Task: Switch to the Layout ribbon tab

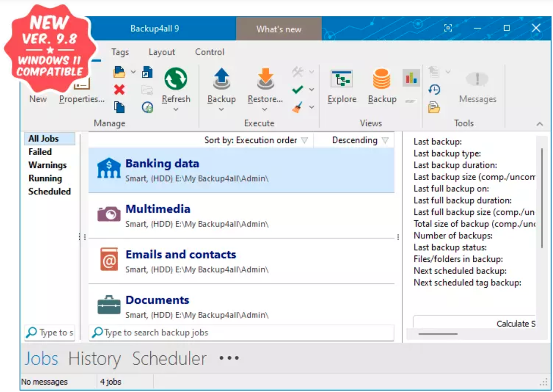Action: pos(161,52)
